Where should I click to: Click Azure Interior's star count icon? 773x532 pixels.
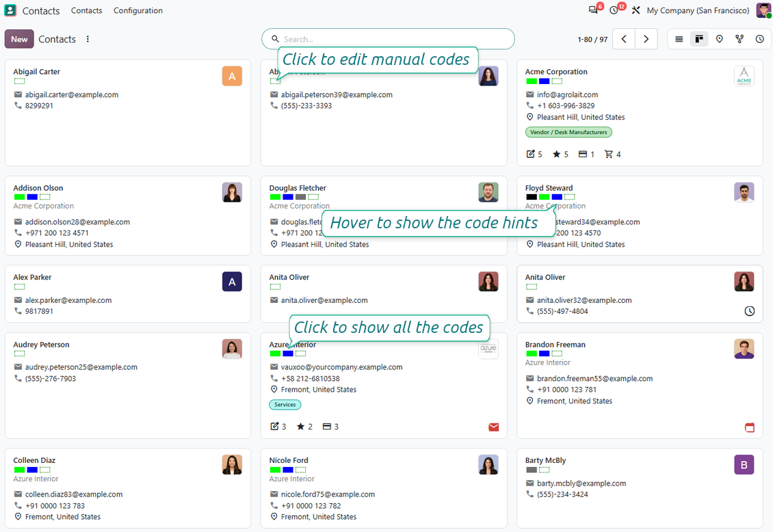point(301,427)
